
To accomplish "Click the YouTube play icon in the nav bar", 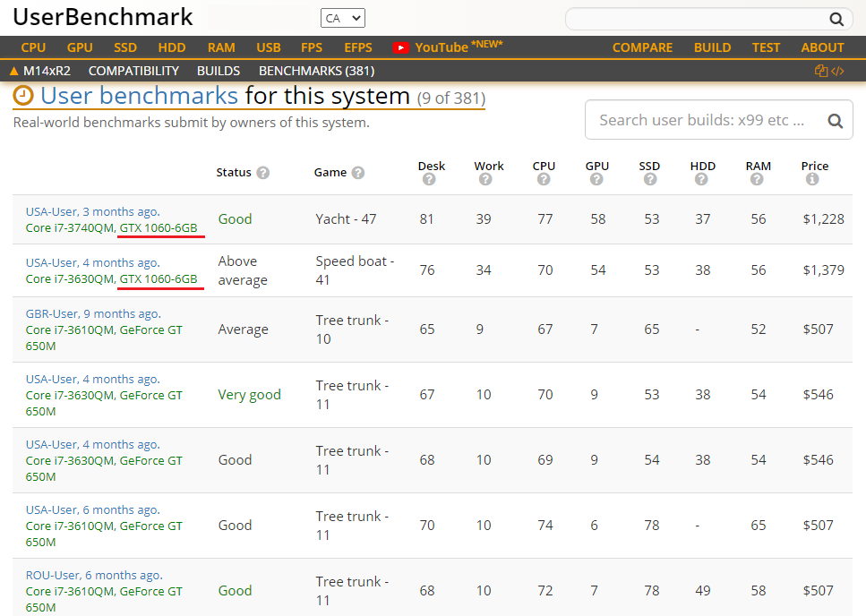I will point(401,48).
